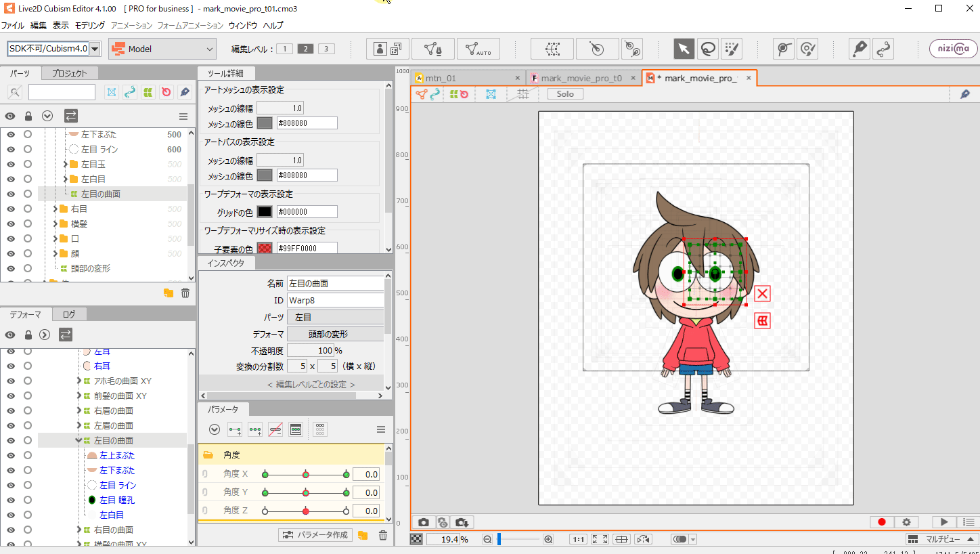Select the brush selection tool
980x554 pixels.
732,49
